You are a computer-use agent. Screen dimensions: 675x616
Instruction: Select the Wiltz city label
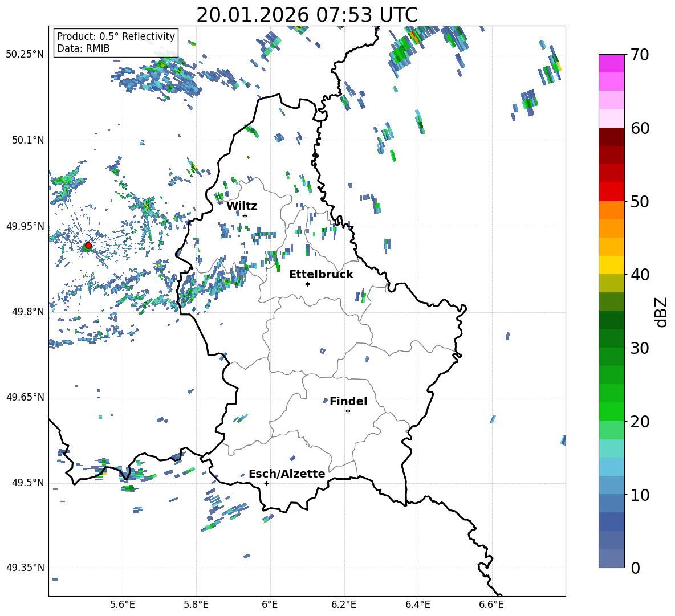point(242,206)
